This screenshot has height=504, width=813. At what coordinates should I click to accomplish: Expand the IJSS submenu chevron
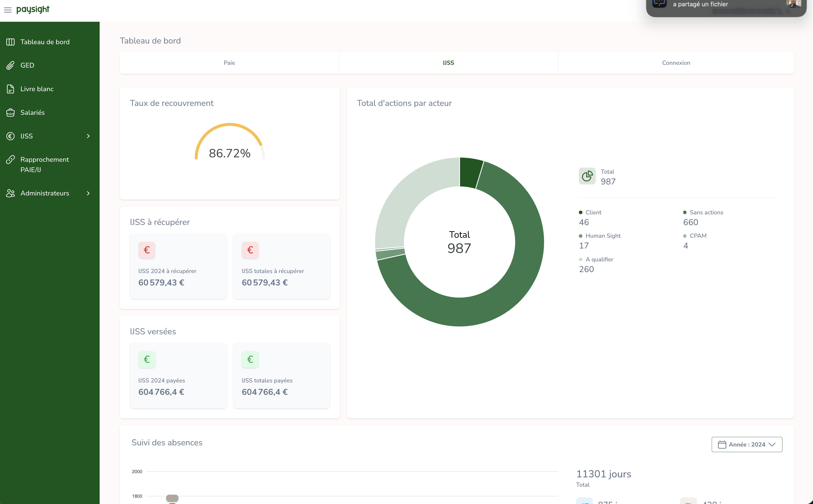click(88, 136)
